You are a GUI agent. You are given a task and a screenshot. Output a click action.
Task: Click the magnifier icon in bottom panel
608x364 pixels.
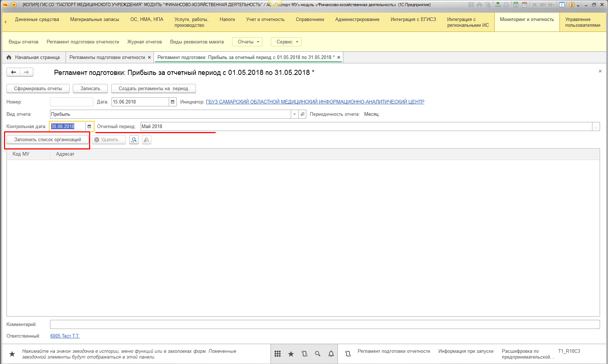(x=318, y=354)
